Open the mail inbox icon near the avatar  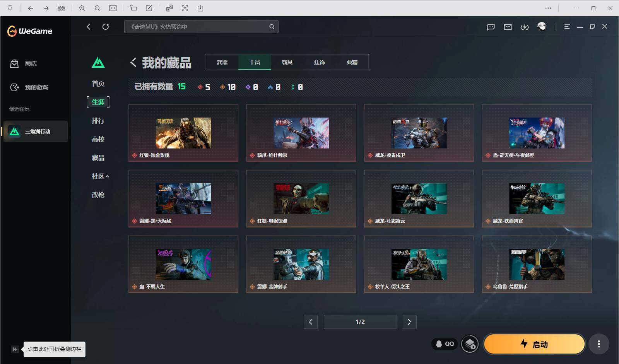[508, 27]
